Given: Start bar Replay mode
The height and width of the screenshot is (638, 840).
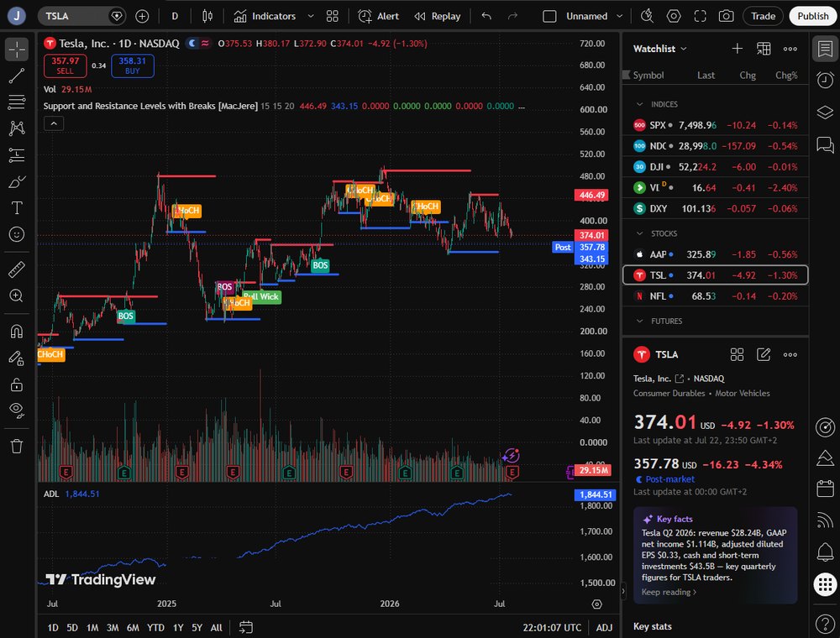Looking at the screenshot, I should 438,16.
